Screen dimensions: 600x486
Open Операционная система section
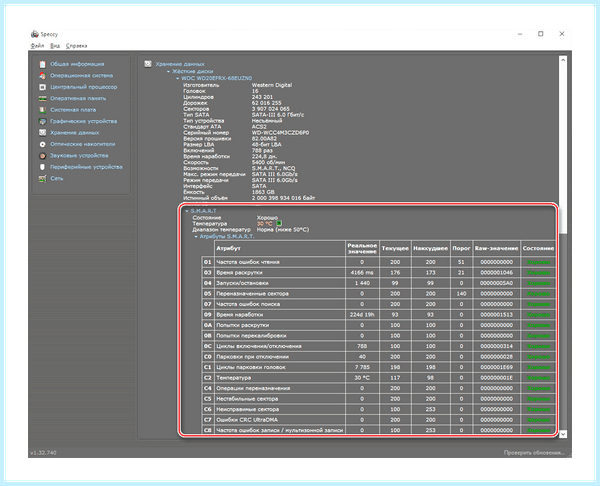click(x=82, y=76)
